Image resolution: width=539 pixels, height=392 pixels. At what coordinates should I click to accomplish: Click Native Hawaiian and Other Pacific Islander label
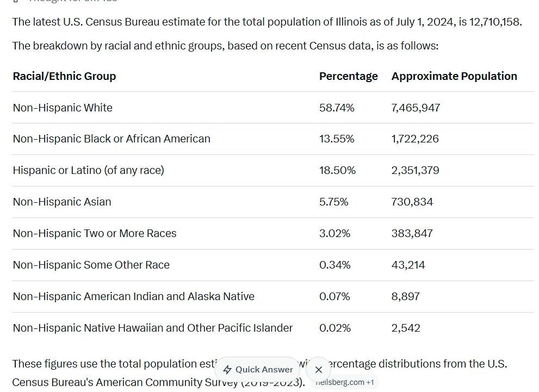tap(153, 328)
